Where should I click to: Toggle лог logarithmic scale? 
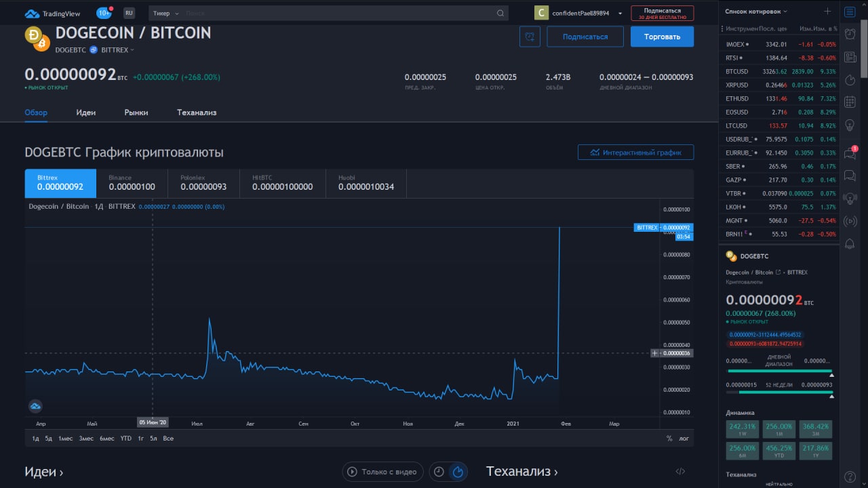[684, 439]
